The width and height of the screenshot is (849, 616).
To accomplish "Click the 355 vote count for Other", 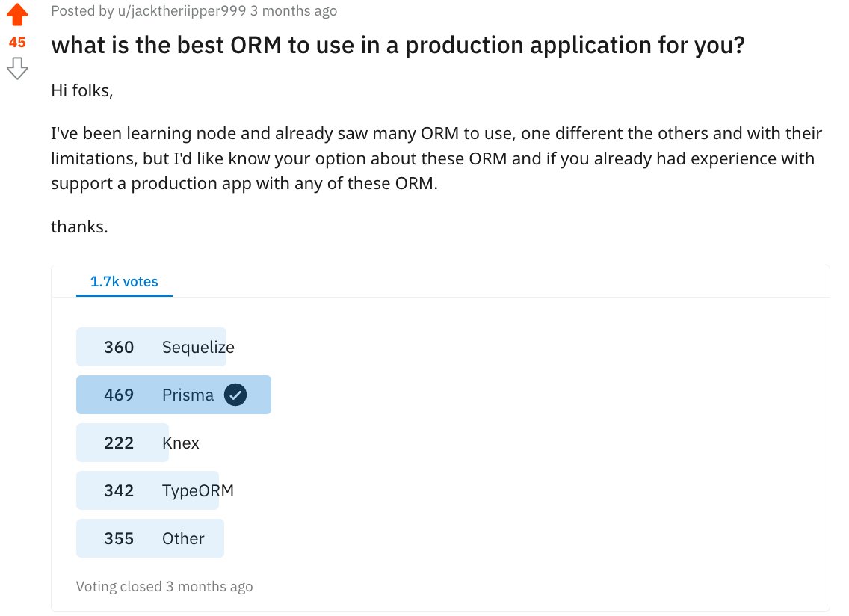I will [x=119, y=538].
